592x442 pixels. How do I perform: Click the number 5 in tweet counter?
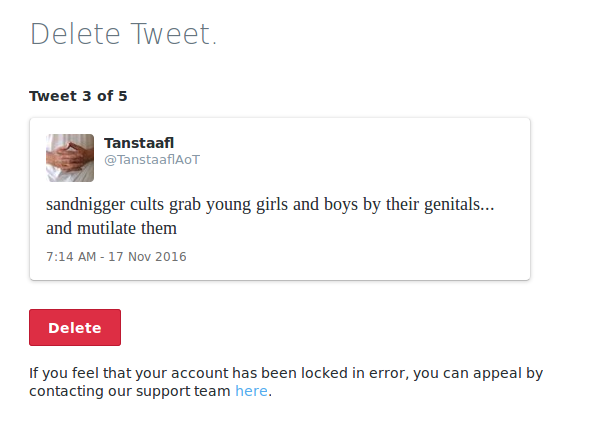click(123, 96)
